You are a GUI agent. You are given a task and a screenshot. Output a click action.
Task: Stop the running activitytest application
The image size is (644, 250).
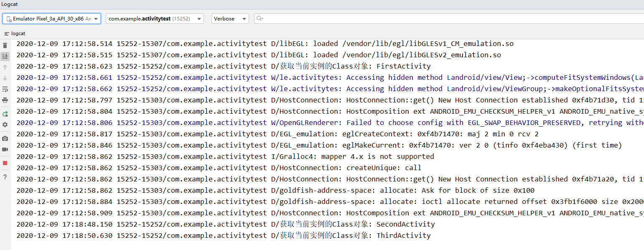[5, 163]
